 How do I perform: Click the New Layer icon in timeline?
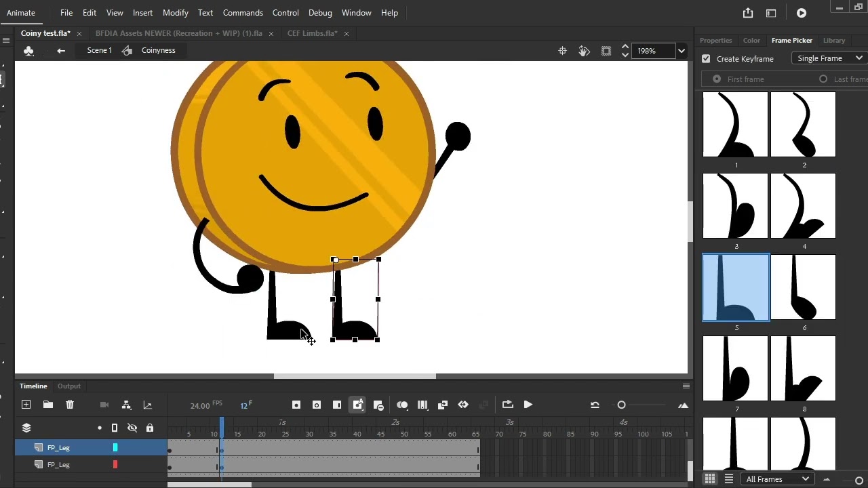(x=26, y=405)
